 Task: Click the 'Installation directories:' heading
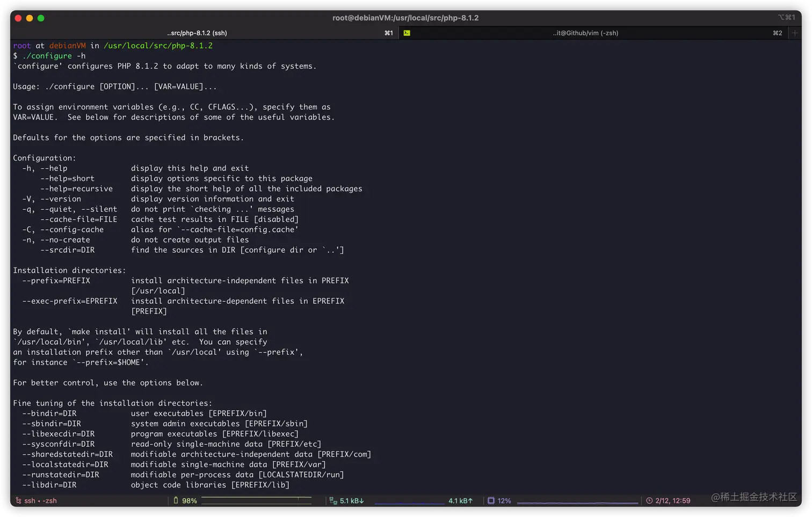70,270
